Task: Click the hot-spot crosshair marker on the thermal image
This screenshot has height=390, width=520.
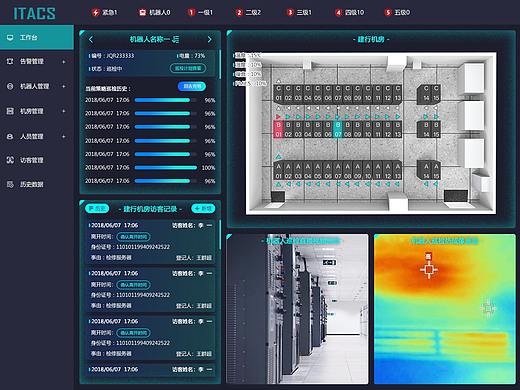Action: pos(429,269)
